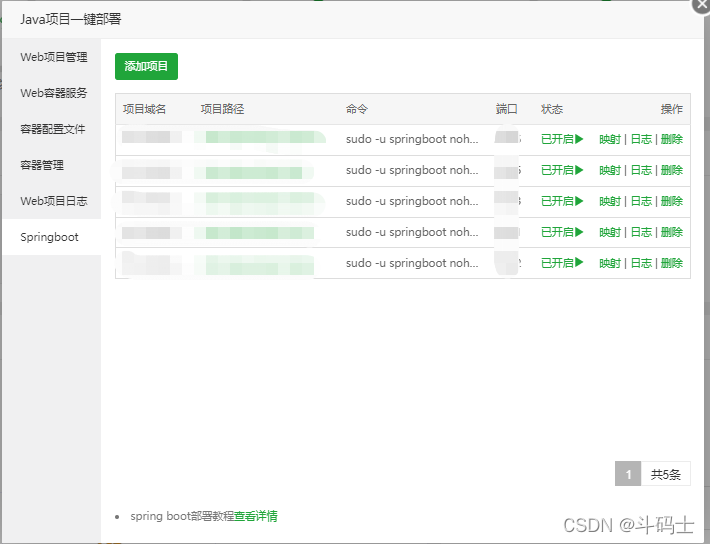Select the third row's sudo -u springboot command
Image resolution: width=710 pixels, height=544 pixels.
point(412,201)
